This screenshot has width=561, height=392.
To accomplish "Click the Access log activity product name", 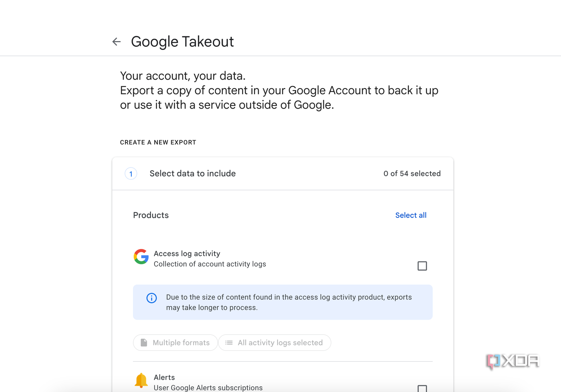I will [187, 253].
